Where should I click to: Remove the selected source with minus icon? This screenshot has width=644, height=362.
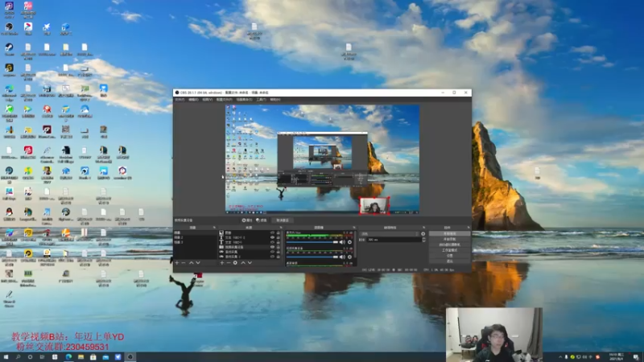coord(229,263)
